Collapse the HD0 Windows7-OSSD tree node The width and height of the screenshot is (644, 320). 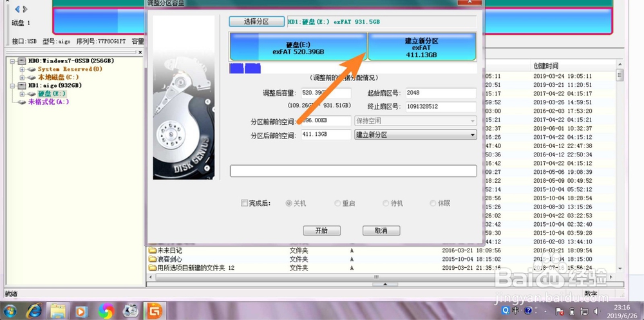(12, 61)
